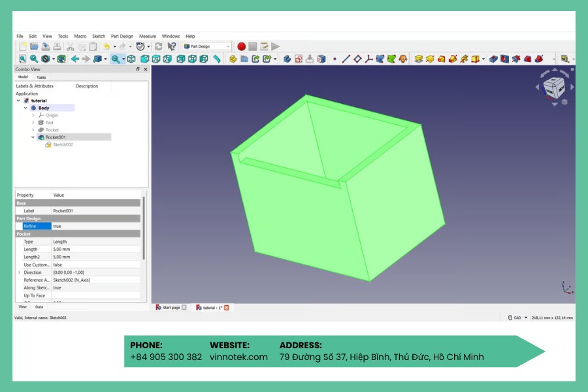
Task: Collapse the tutorial document tree node
Action: (18, 101)
